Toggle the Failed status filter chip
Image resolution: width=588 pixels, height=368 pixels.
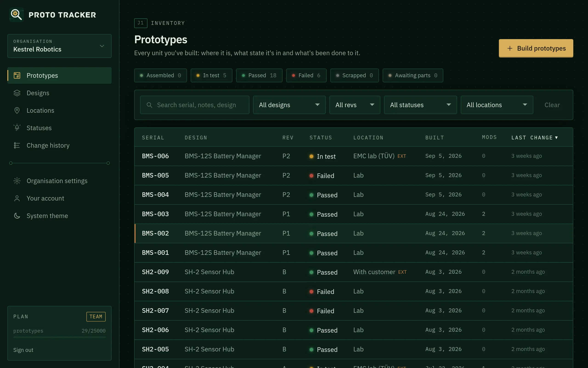(306, 75)
